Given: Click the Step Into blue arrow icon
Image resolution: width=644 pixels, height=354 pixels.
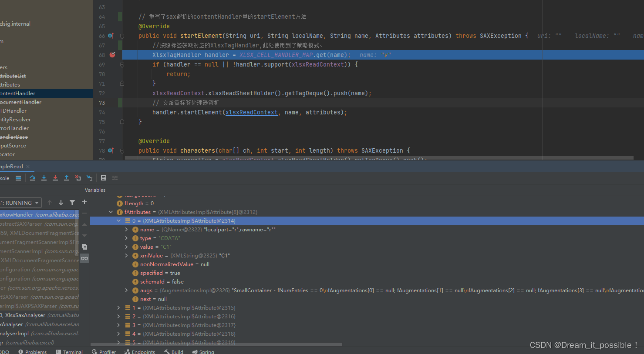Looking at the screenshot, I should click(44, 178).
